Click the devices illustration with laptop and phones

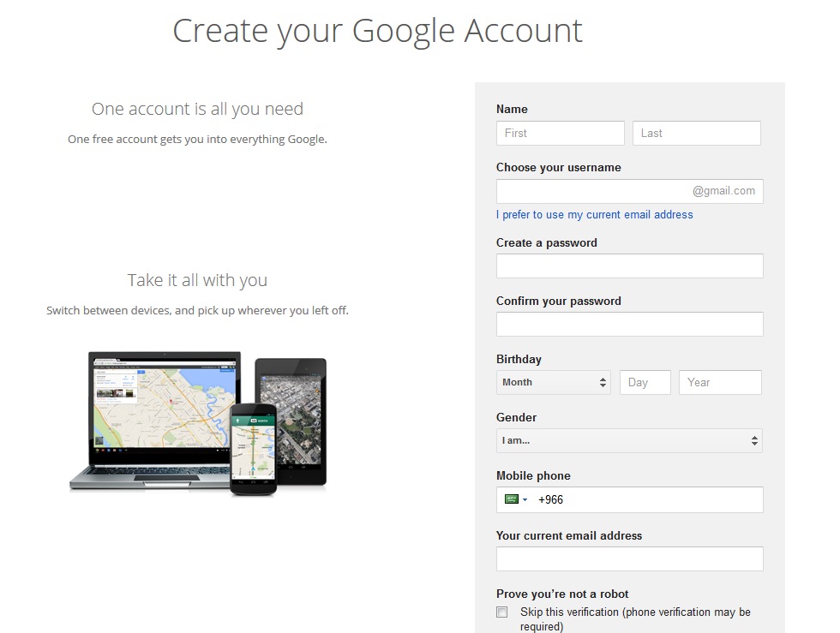click(x=198, y=423)
